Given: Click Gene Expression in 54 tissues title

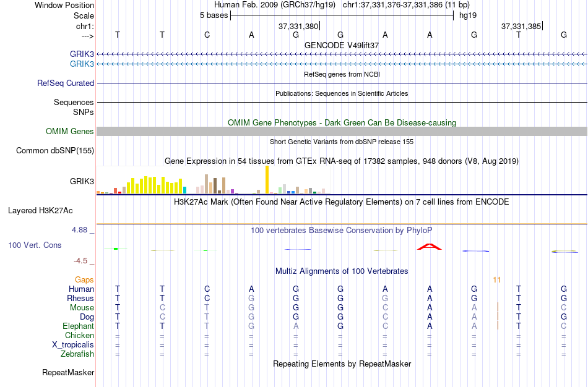Looking at the screenshot, I should [342, 161].
